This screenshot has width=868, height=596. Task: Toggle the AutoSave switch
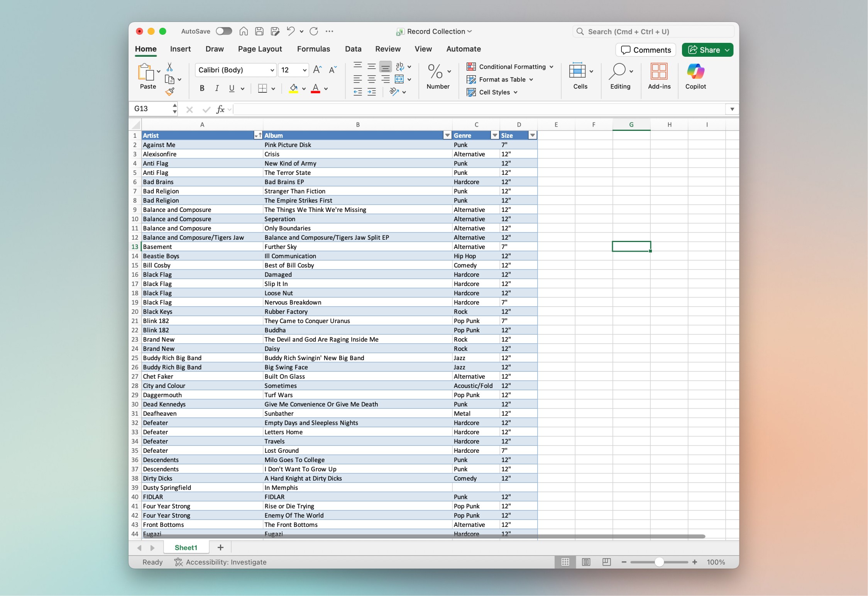coord(224,31)
